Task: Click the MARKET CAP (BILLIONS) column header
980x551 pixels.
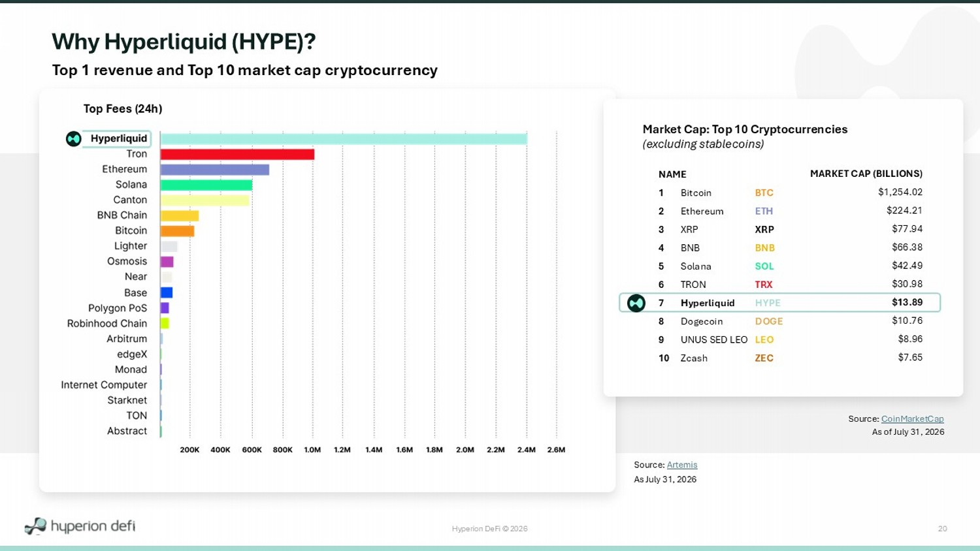Action: point(866,174)
